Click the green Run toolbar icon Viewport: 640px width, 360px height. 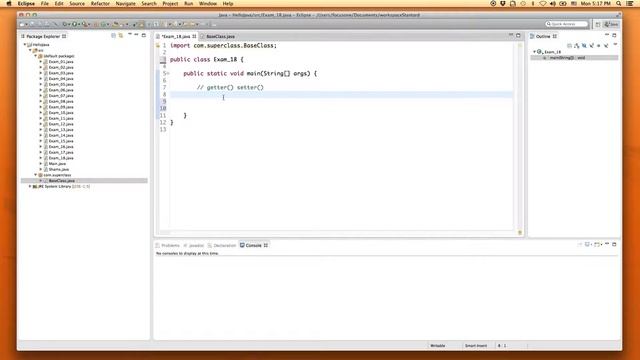tap(75, 24)
